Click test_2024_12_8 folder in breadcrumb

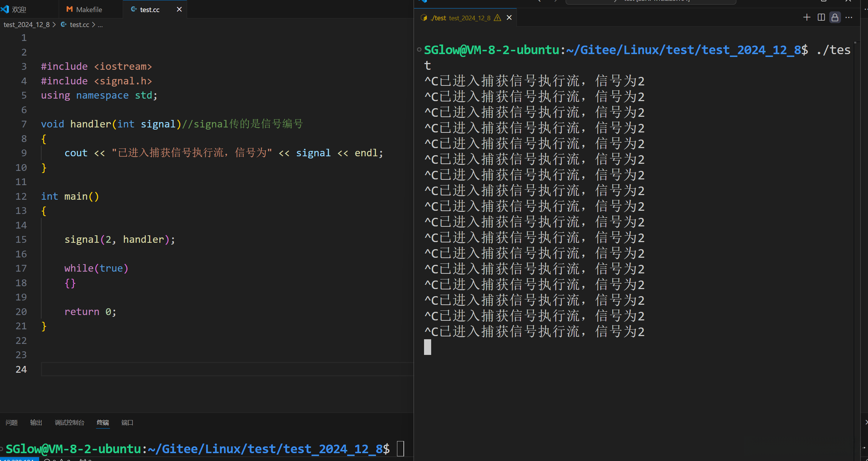pyautogui.click(x=27, y=25)
